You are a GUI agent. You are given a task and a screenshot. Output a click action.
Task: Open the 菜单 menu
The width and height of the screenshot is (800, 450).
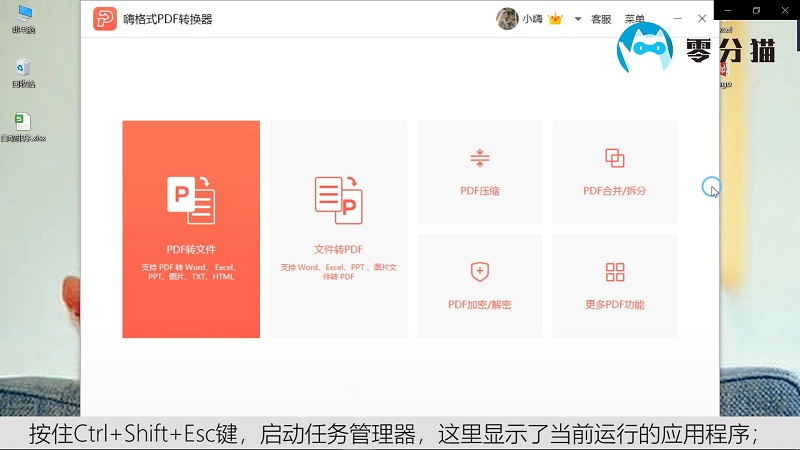pos(634,19)
